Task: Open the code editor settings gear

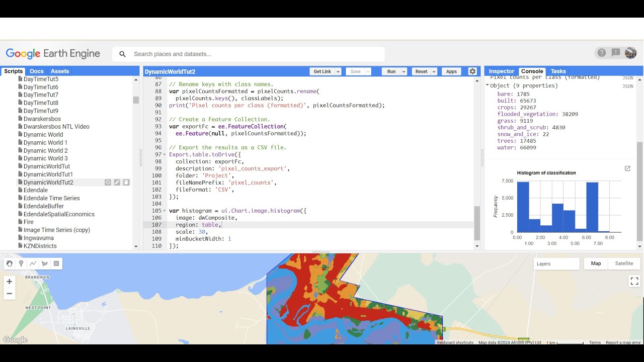Action: [472, 71]
